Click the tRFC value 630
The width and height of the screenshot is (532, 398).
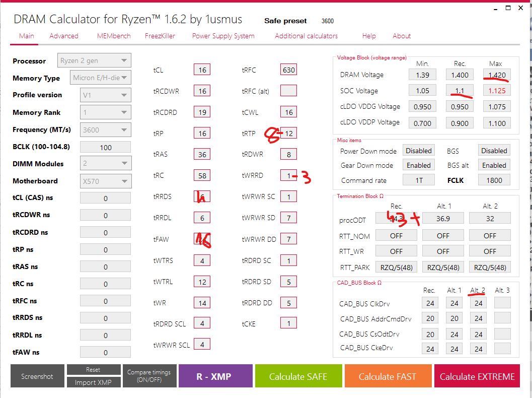coord(289,70)
